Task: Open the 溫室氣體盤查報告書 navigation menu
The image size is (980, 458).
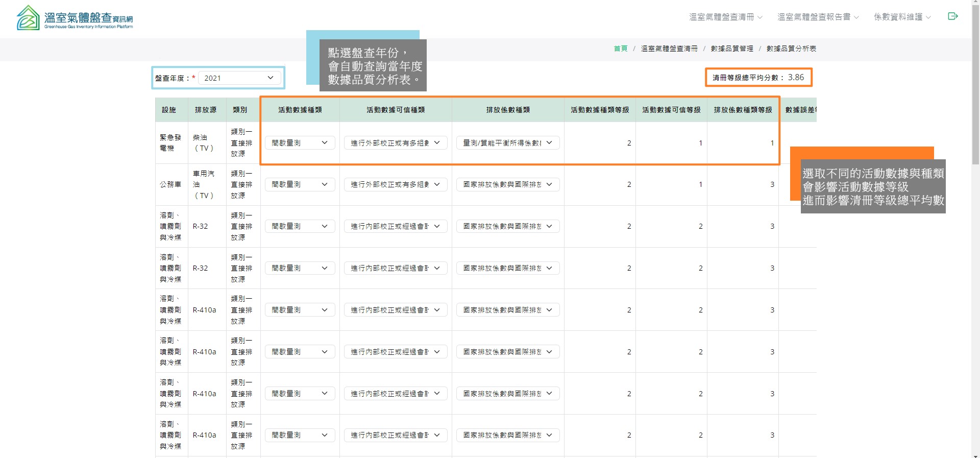Action: tap(818, 17)
